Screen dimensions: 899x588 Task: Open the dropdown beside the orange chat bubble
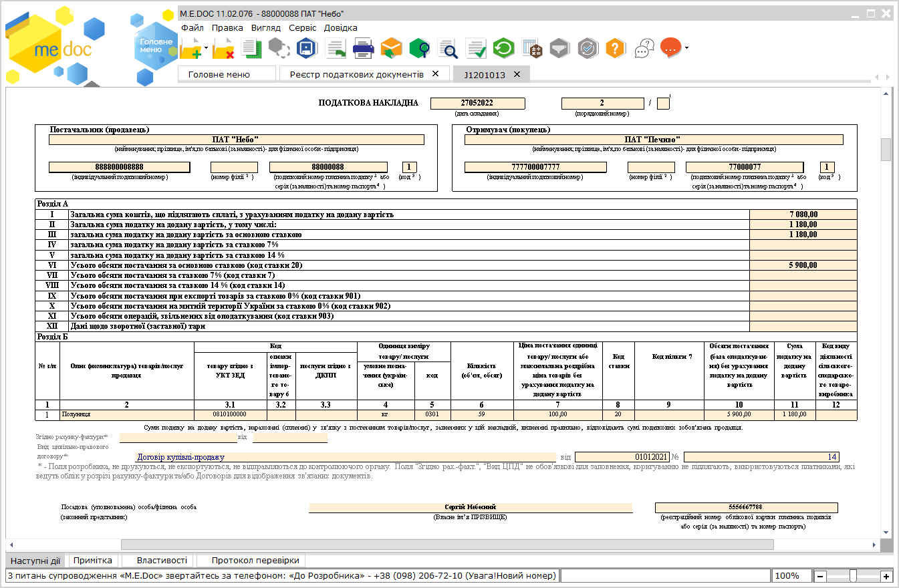pyautogui.click(x=686, y=48)
